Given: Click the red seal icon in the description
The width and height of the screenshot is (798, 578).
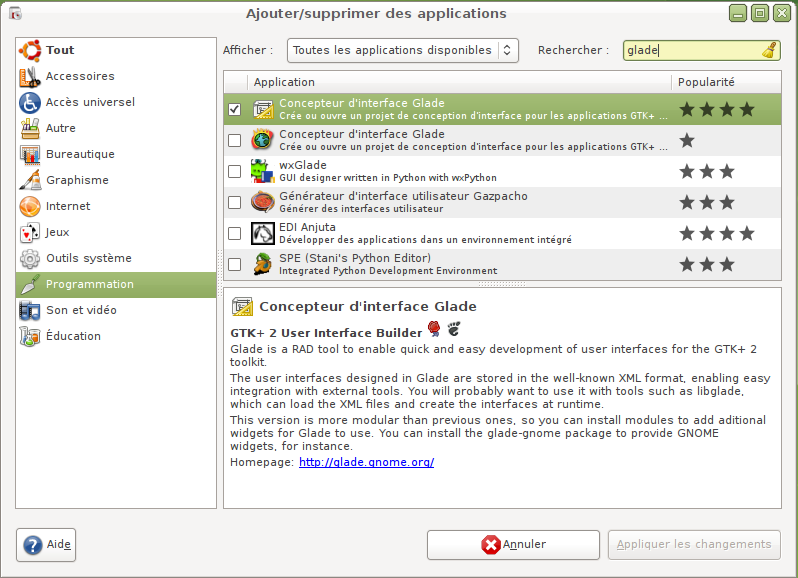Looking at the screenshot, I should click(x=434, y=329).
